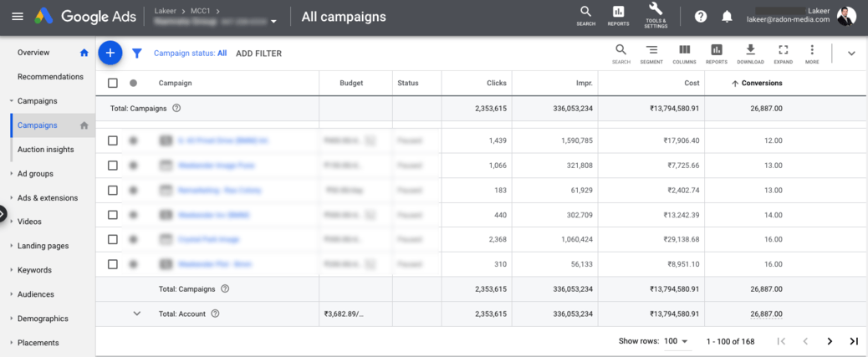Expand the Ad groups sidebar section
Screen dimensions: 868x357
point(35,174)
